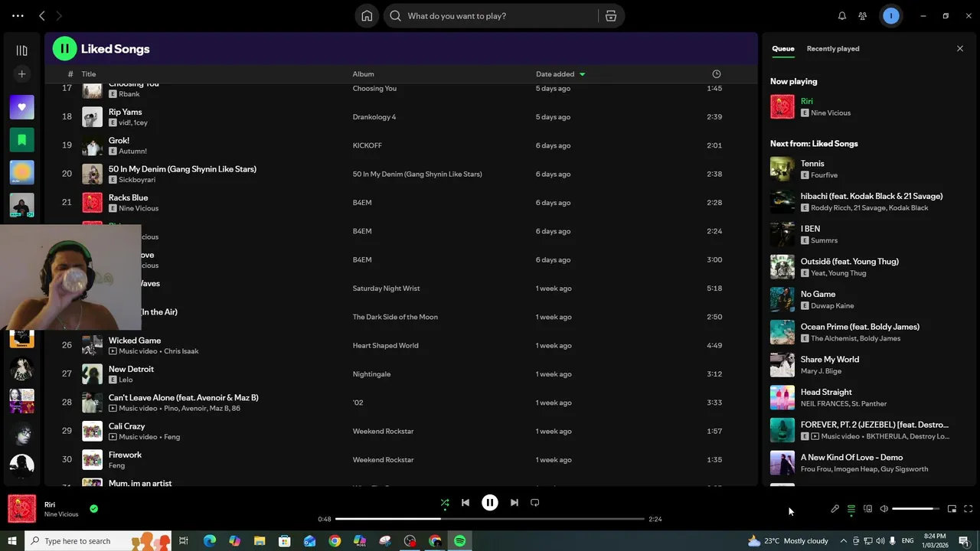Image resolution: width=980 pixels, height=551 pixels.
Task: Open the miniplayer
Action: 952,509
